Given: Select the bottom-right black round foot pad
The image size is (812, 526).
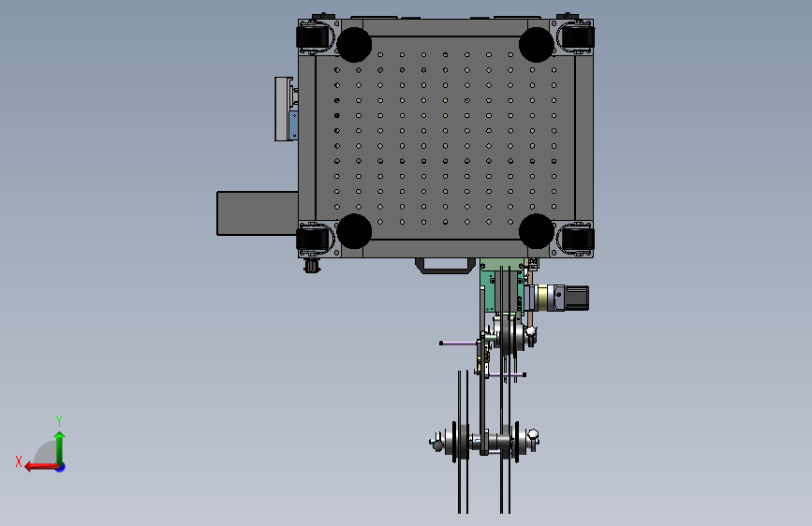Looking at the screenshot, I should pos(536,231).
